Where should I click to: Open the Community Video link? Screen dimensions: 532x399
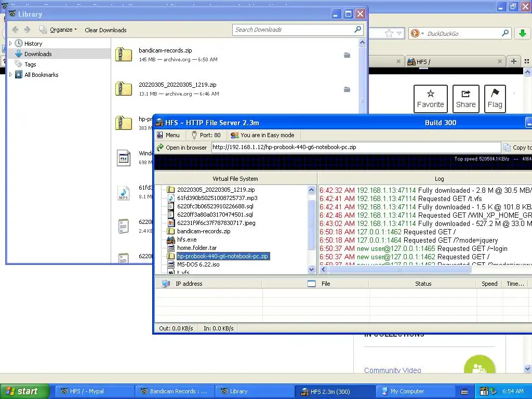pyautogui.click(x=393, y=370)
